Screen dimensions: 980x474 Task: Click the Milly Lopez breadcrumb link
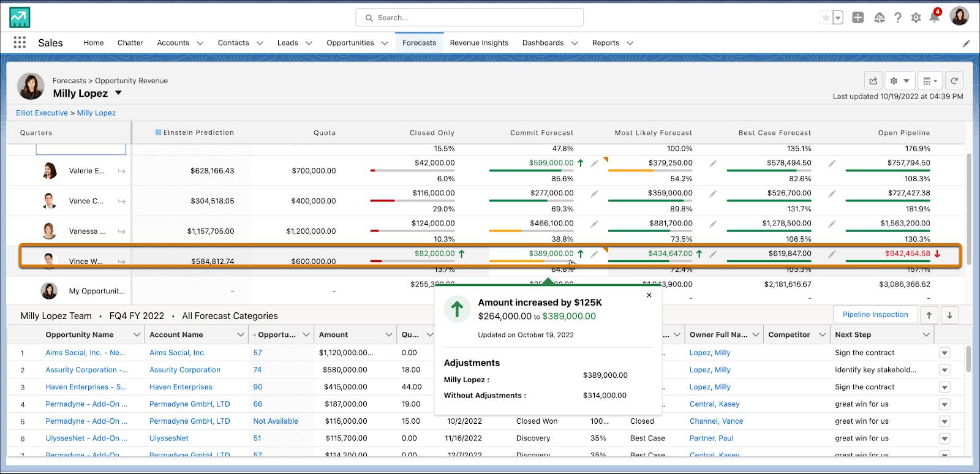click(x=96, y=113)
